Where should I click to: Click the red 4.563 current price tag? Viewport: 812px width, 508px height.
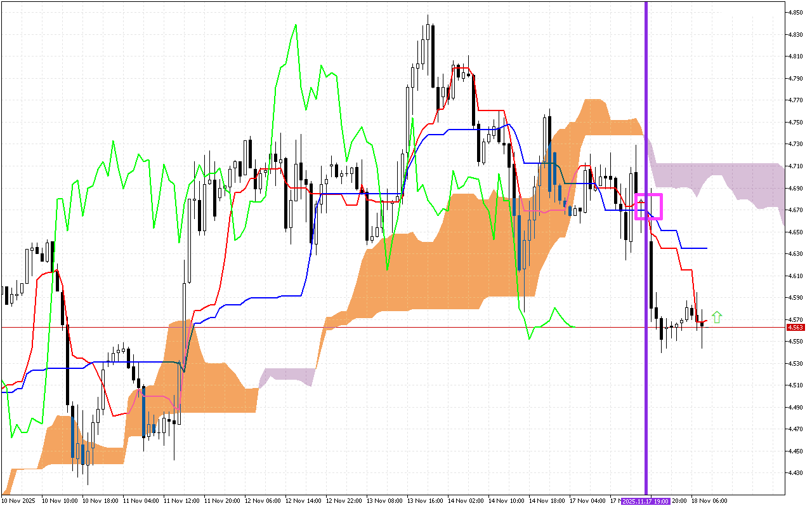tap(795, 328)
